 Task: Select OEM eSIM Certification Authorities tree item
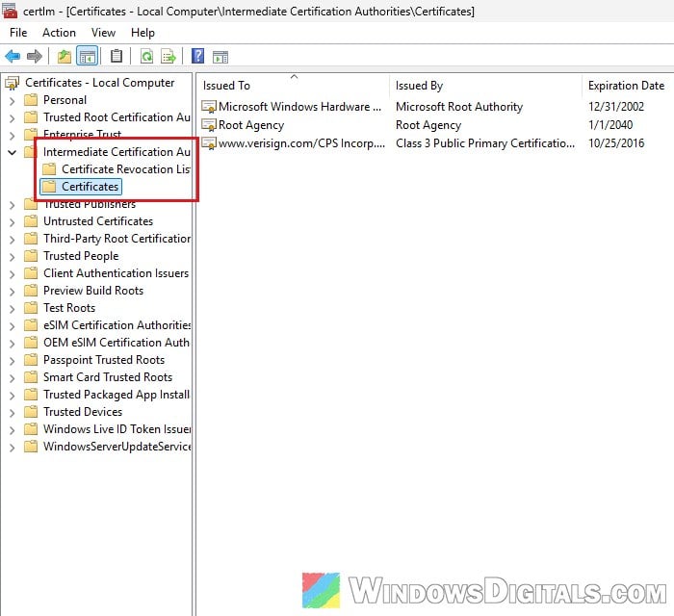tap(117, 343)
